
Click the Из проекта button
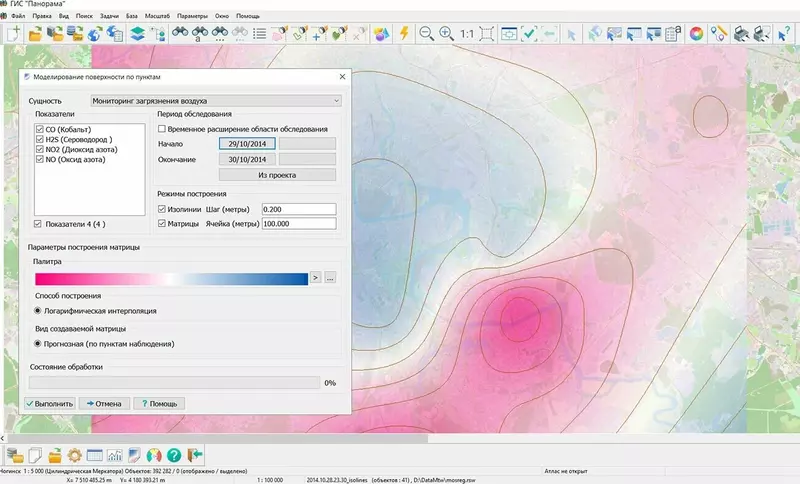click(277, 175)
